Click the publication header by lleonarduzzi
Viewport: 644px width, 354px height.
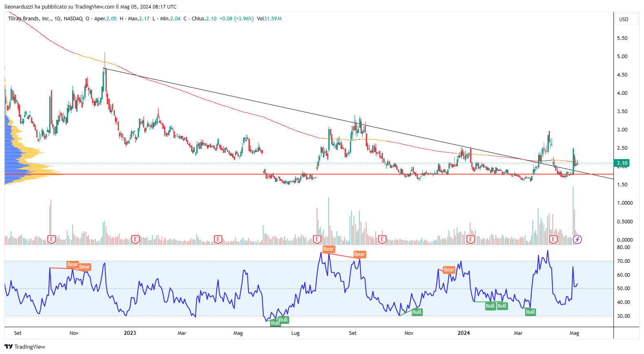(x=90, y=7)
